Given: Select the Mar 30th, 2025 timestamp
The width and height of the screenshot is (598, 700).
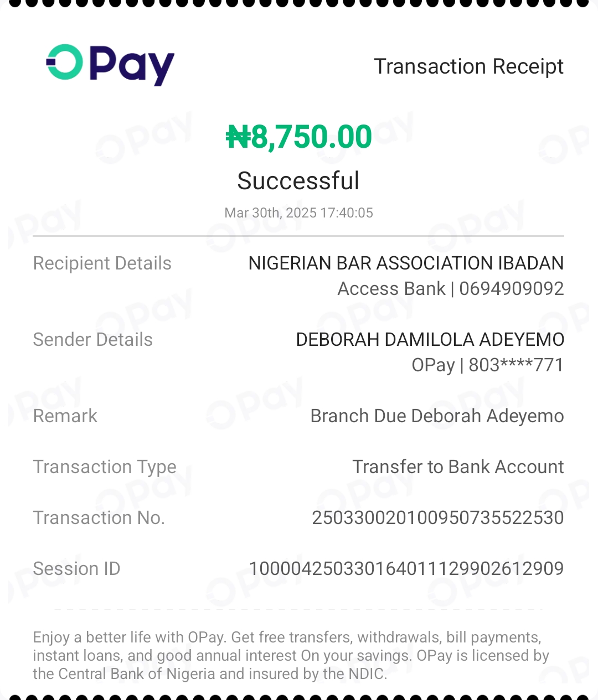Looking at the screenshot, I should click(298, 213).
